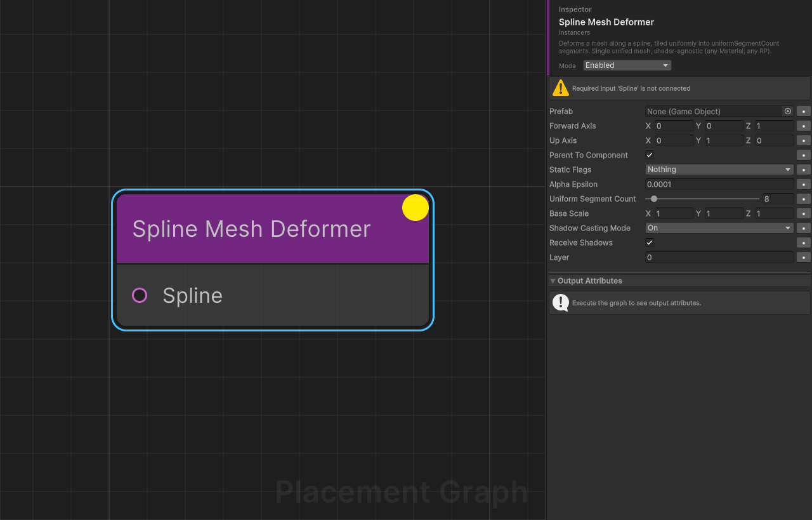Image resolution: width=812 pixels, height=520 pixels.
Task: Click the Base Scale X field
Action: tap(674, 213)
